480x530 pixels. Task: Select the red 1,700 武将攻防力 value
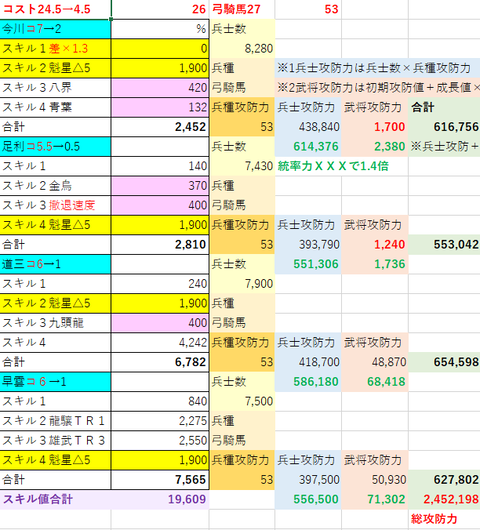(x=375, y=127)
